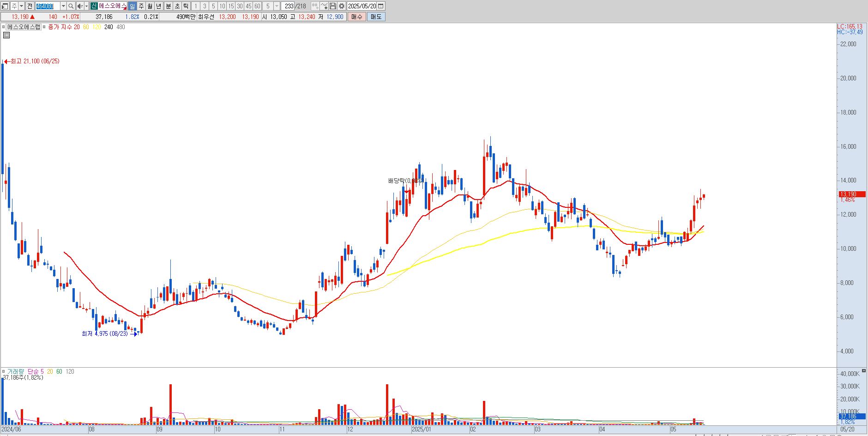Select the 30 minute interval button

tap(240, 6)
